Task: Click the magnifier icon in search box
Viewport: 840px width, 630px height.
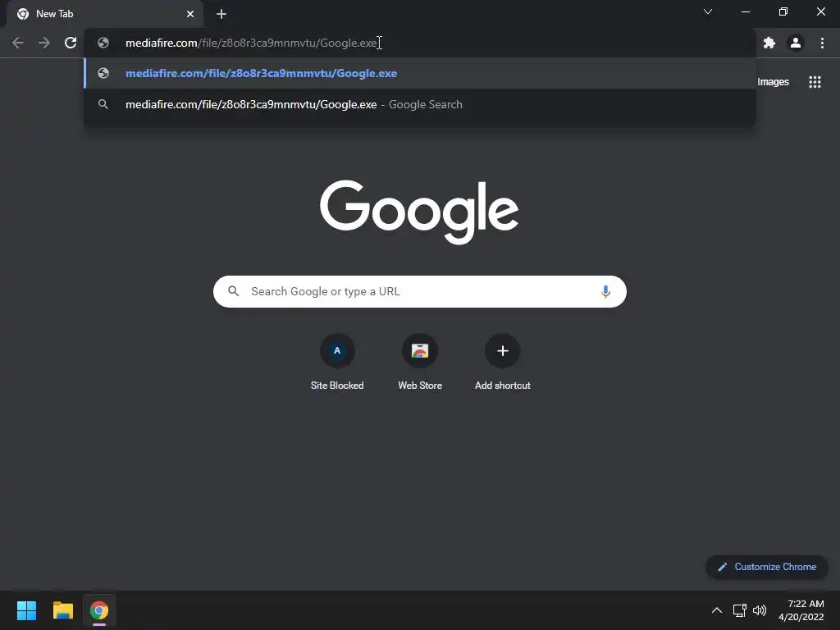Action: (x=233, y=291)
